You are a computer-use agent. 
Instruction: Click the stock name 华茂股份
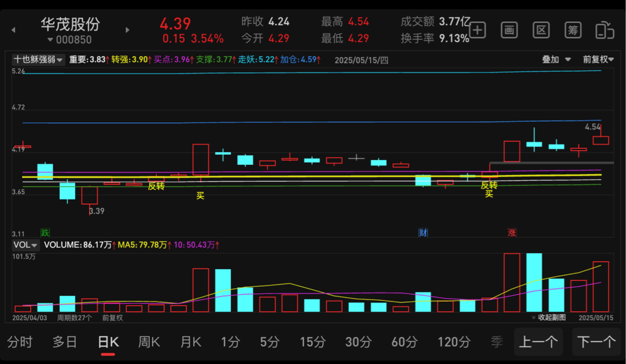(70, 24)
